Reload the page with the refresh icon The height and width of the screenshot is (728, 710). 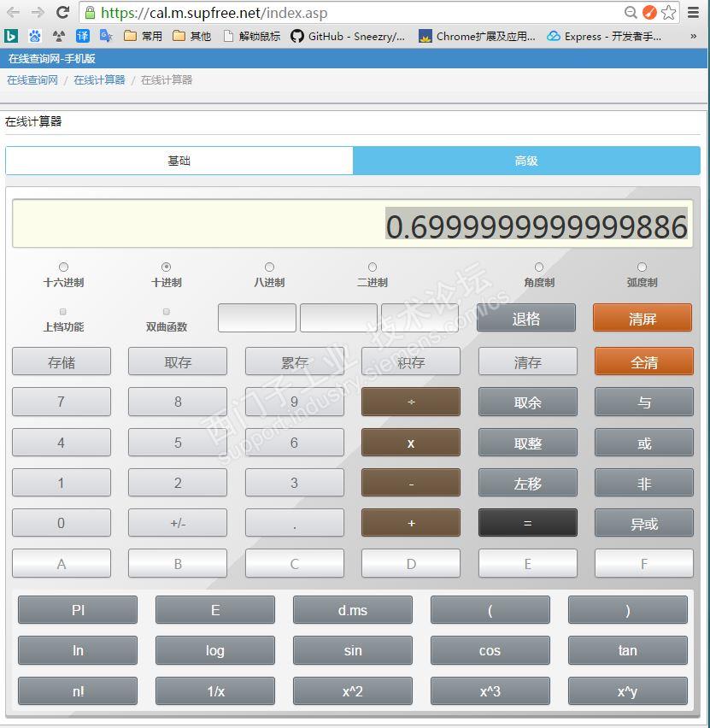[x=62, y=12]
